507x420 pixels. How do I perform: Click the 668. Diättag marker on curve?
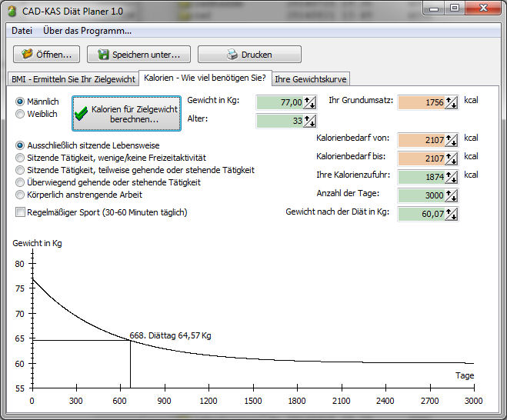pos(130,341)
